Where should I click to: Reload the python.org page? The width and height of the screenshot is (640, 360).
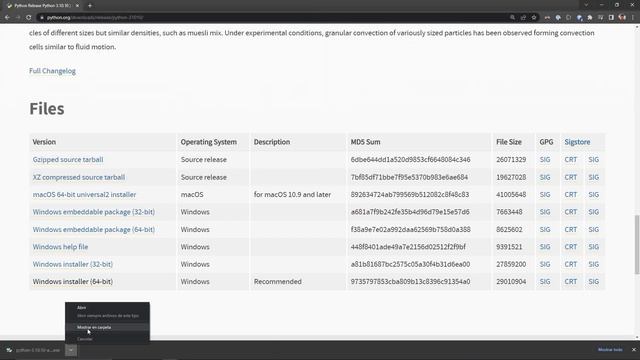click(29, 18)
